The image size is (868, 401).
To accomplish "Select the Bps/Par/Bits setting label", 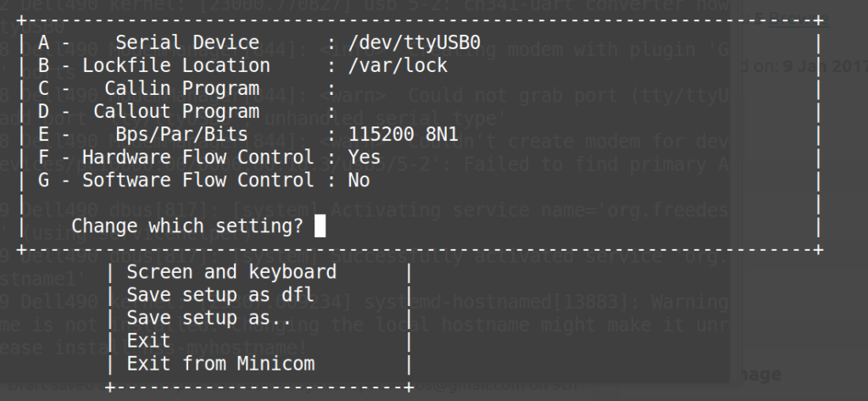I will coord(181,134).
